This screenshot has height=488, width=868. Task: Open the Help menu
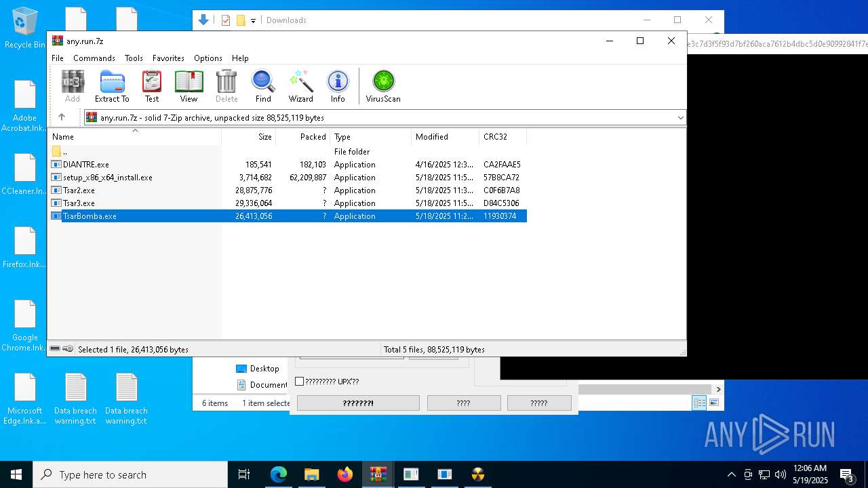[x=240, y=58]
